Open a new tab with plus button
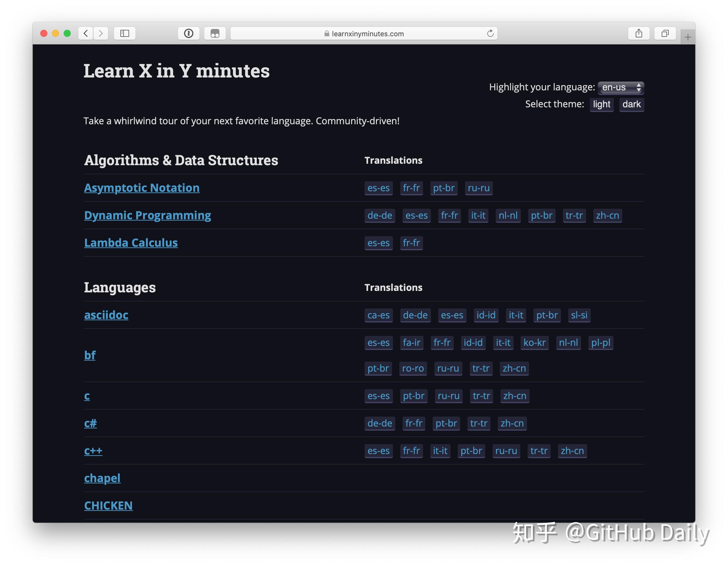Viewport: 728px width, 566px height. click(x=687, y=37)
